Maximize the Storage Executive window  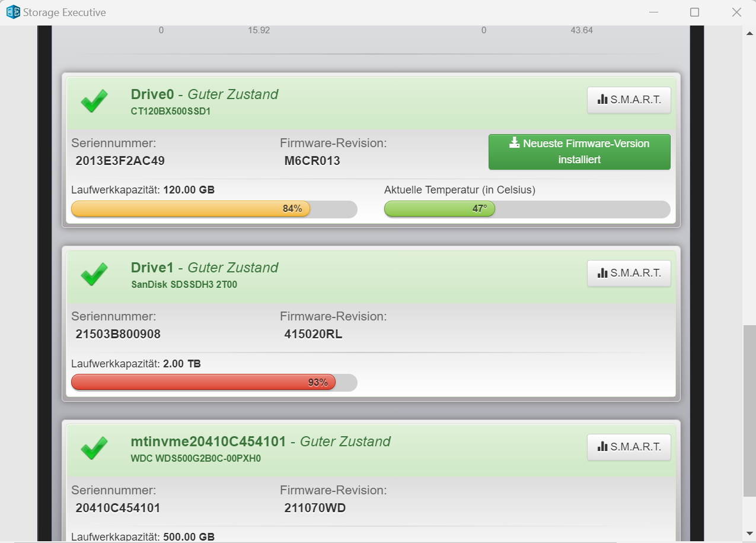[694, 12]
